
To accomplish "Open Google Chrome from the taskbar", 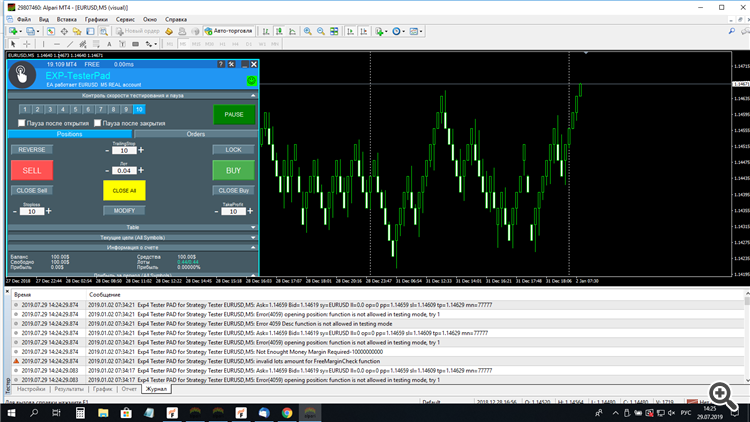I will coord(287,411).
